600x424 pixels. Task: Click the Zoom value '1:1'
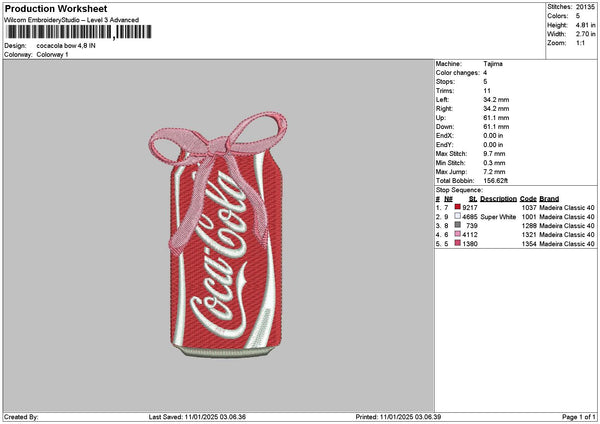click(x=580, y=43)
